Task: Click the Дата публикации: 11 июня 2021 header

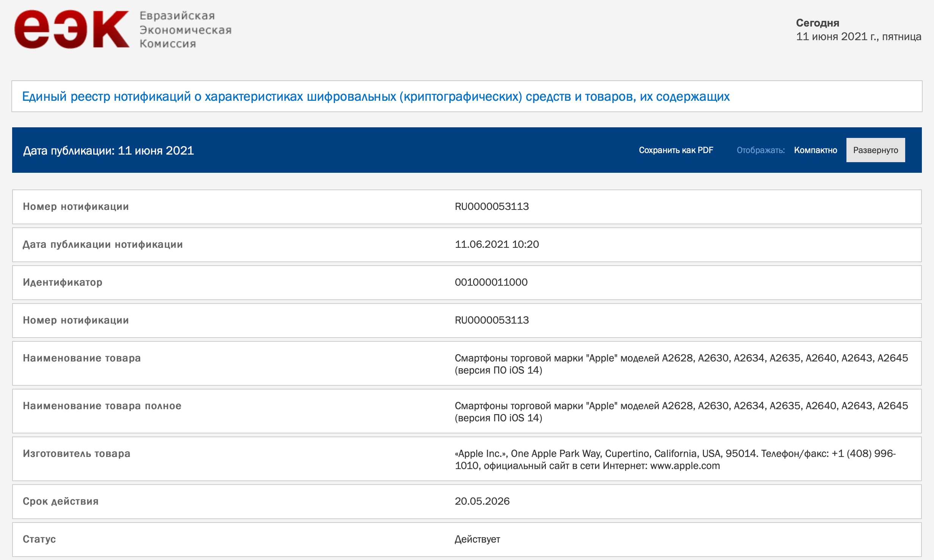Action: click(108, 150)
